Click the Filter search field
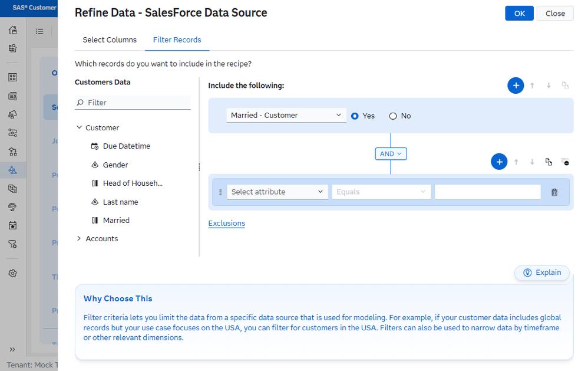Image resolution: width=588 pixels, height=371 pixels. click(x=133, y=103)
